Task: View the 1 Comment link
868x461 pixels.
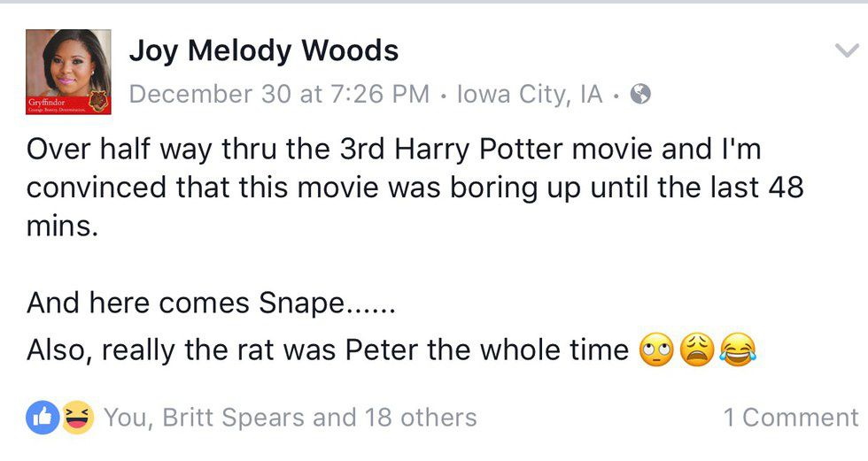Action: [x=791, y=418]
